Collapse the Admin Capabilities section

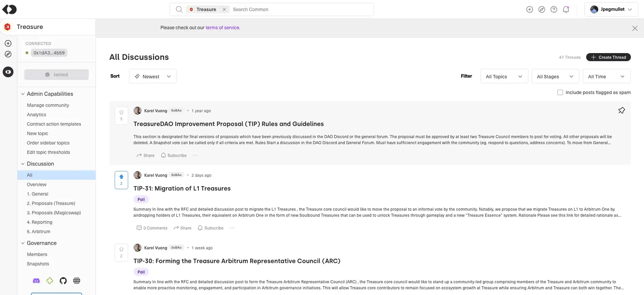tap(23, 94)
